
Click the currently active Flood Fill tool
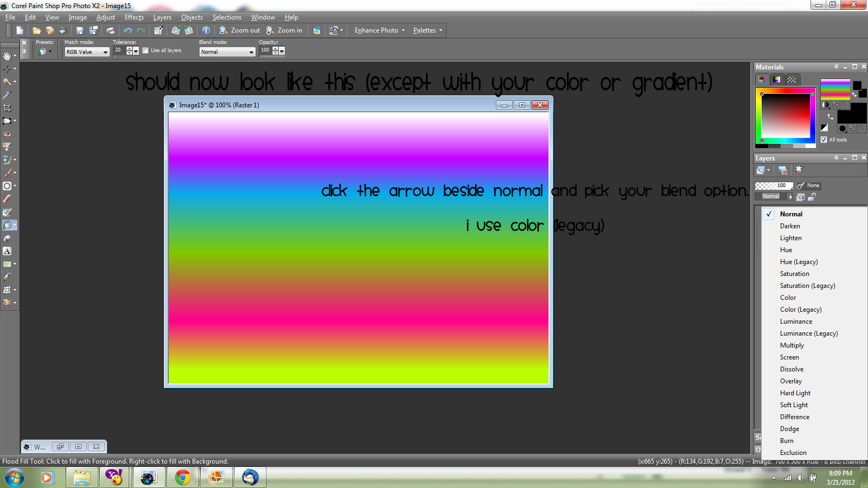click(x=9, y=225)
